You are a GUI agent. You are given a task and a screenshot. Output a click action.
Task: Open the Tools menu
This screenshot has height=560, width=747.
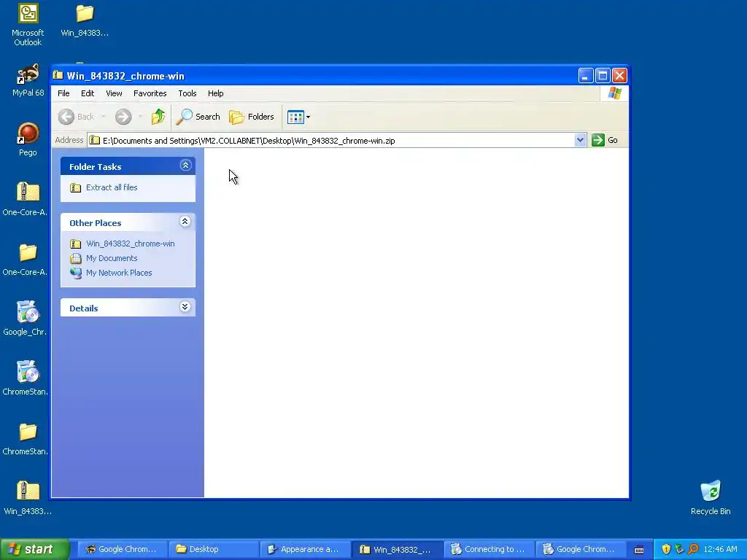[187, 93]
